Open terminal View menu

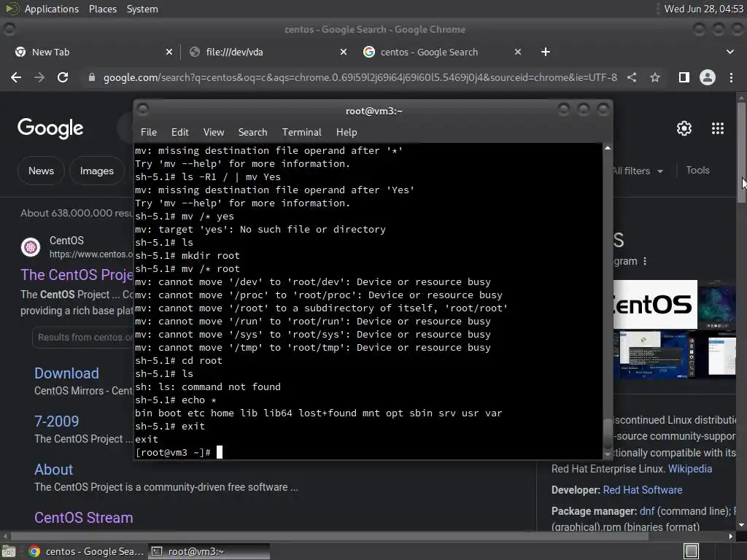[x=214, y=132]
